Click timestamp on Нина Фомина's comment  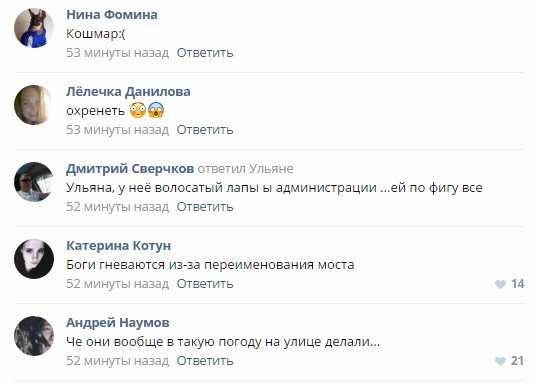118,53
